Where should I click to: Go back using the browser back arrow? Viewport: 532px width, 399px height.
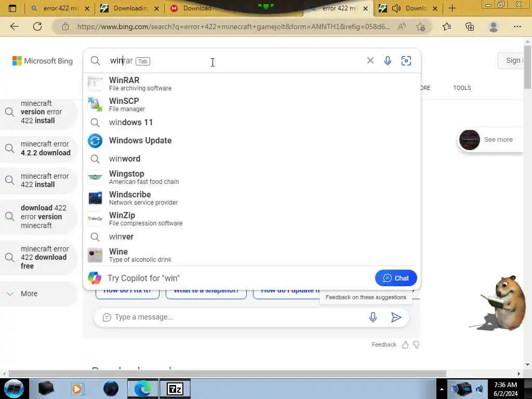pyautogui.click(x=14, y=26)
